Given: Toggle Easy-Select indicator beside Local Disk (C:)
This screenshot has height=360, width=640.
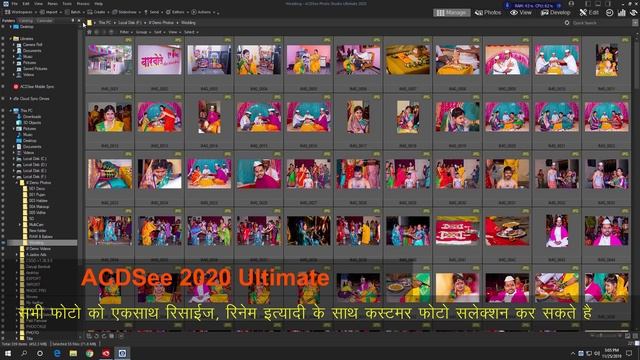Looking at the screenshot, I should click(x=3, y=159).
